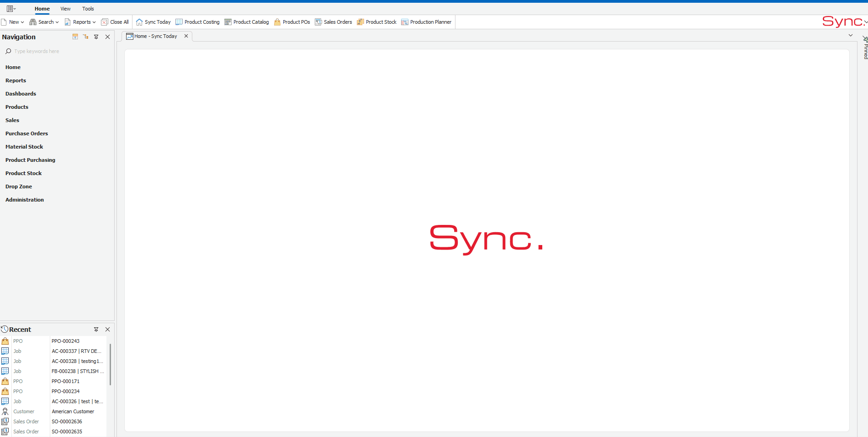Click the Sync logo dropdown arrow

tap(865, 22)
